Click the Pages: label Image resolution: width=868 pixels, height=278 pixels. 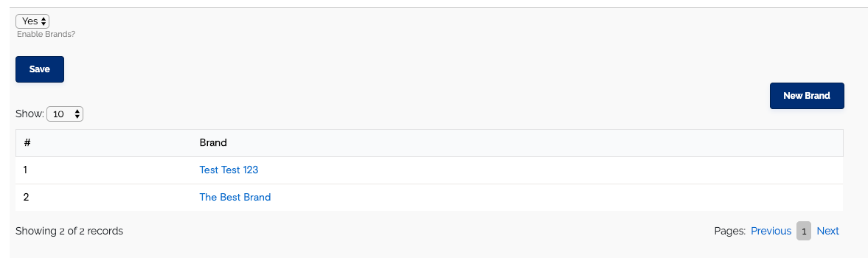(730, 231)
